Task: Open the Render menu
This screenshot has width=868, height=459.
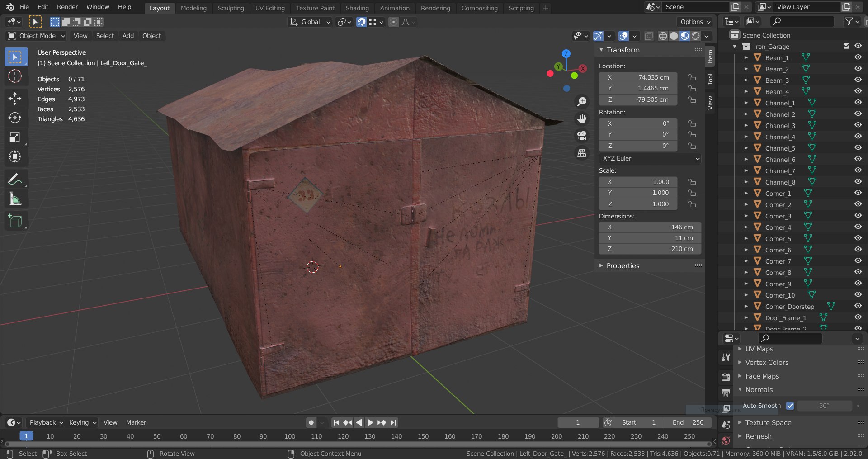Action: coord(67,7)
